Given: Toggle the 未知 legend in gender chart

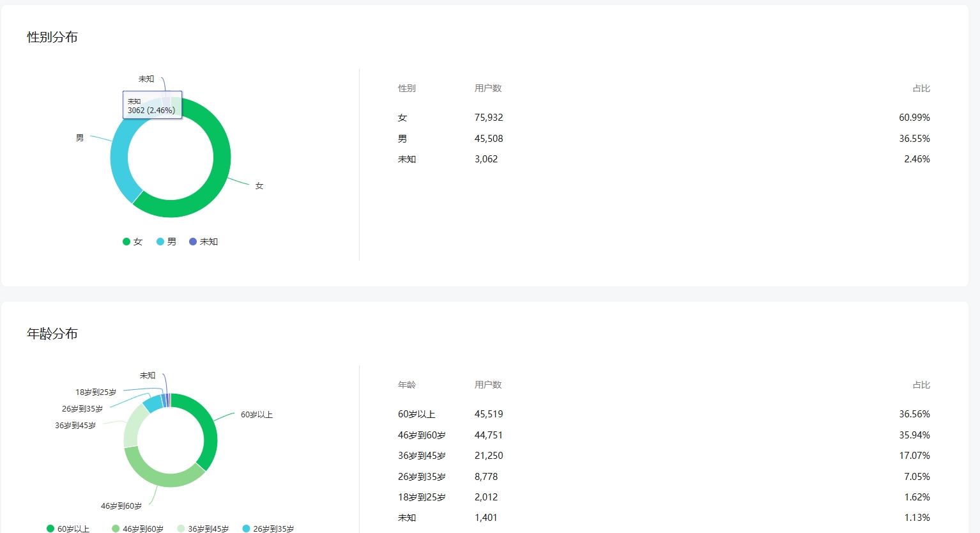Looking at the screenshot, I should pos(204,242).
